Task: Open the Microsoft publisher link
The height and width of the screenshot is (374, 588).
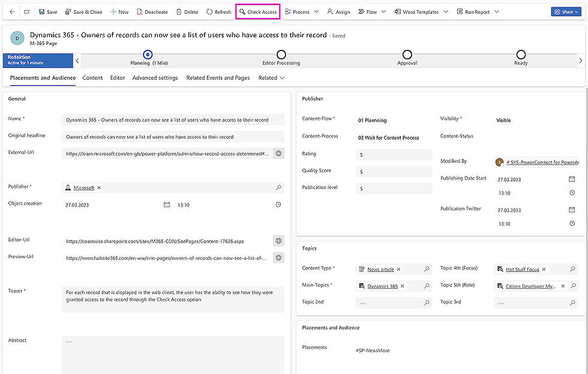Action: click(x=83, y=187)
